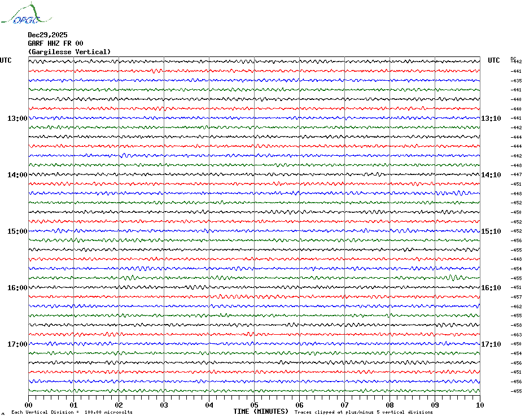Select minute tick 10 on bottom axis

click(x=479, y=405)
